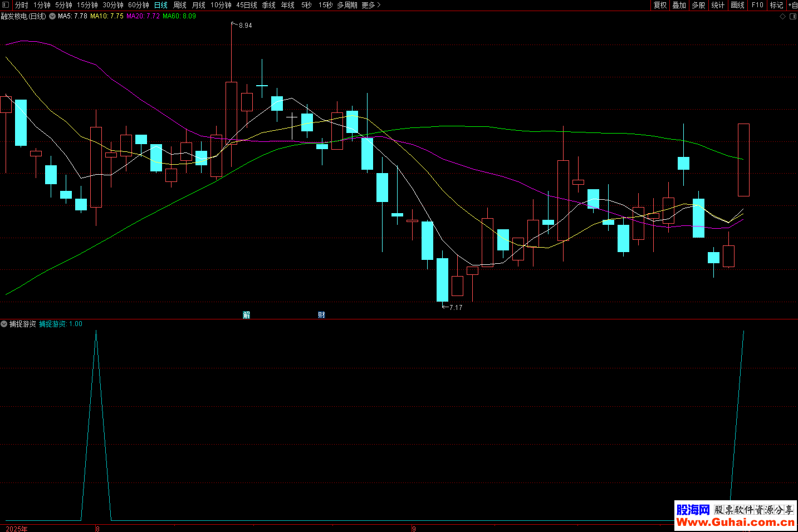Viewport: 798px width, 532px height.
Task: Click the 标记 mark button
Action: pyautogui.click(x=776, y=5)
